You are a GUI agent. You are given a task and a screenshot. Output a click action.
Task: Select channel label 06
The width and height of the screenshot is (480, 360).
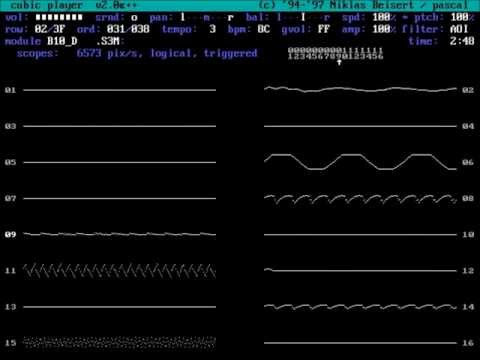coord(468,162)
